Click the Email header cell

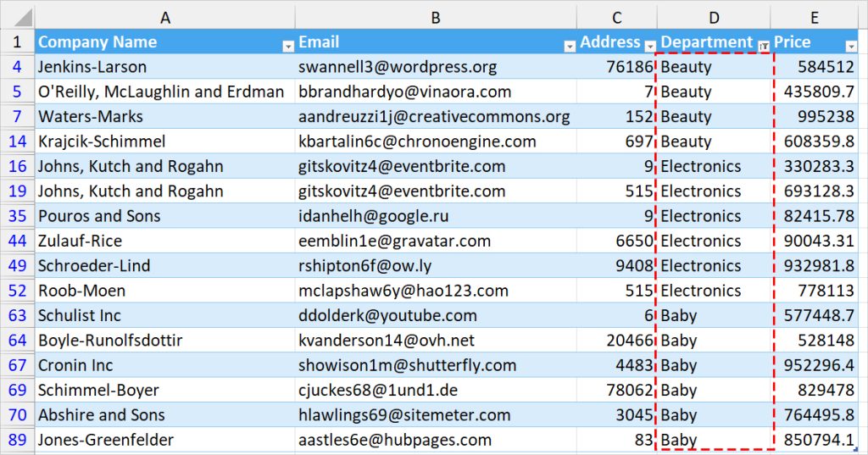pos(436,42)
